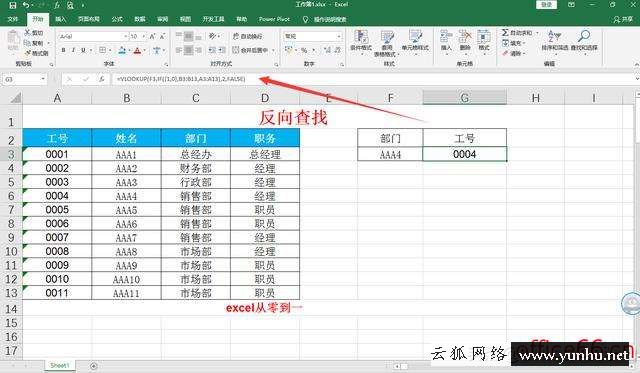Toggle middle vertical alignment
640x373 pixels.
pos(189,36)
